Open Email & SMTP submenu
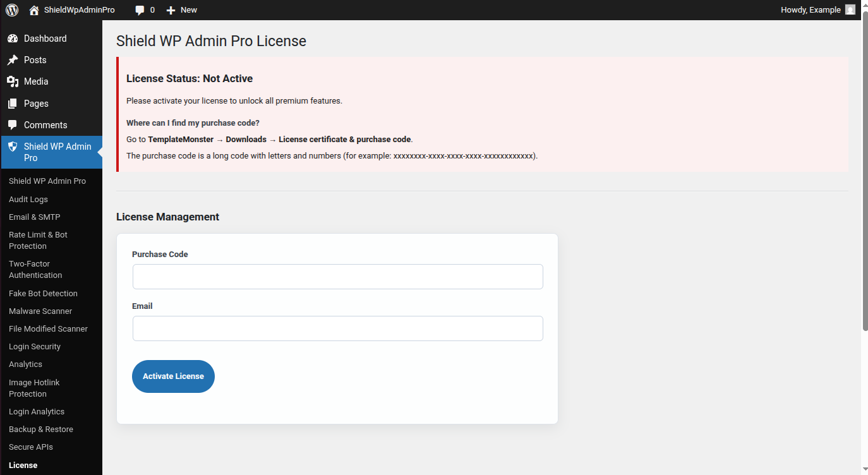Viewport: 868px width, 475px height. click(x=35, y=217)
